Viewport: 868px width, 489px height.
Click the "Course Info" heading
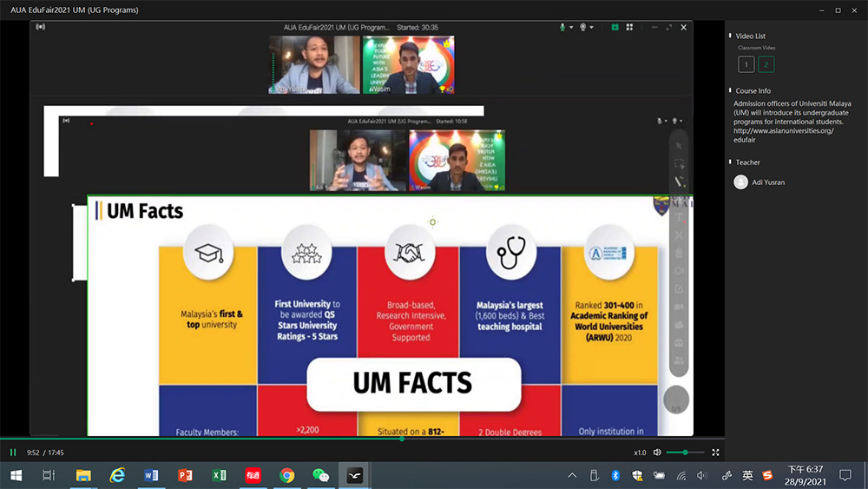[753, 91]
